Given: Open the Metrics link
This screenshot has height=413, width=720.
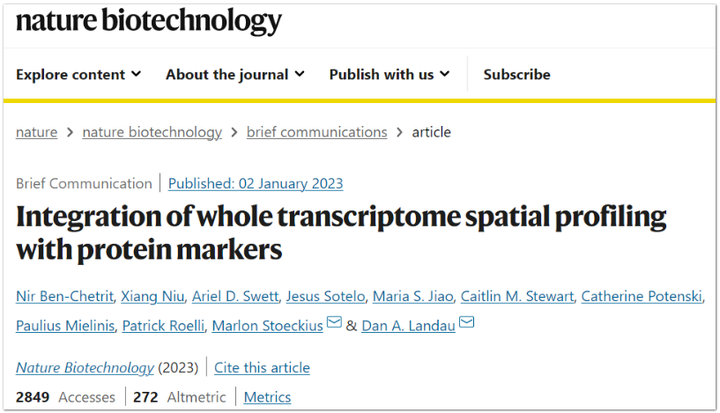Looking at the screenshot, I should [x=267, y=397].
